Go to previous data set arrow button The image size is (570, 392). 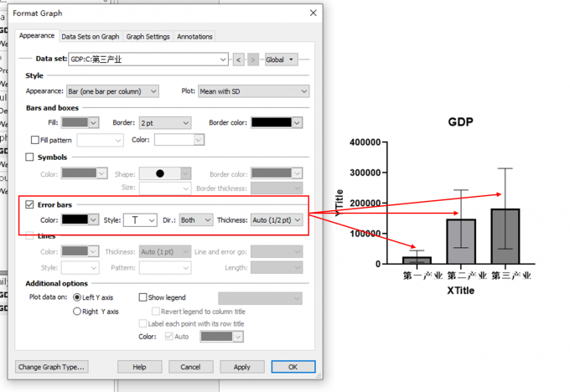click(239, 59)
